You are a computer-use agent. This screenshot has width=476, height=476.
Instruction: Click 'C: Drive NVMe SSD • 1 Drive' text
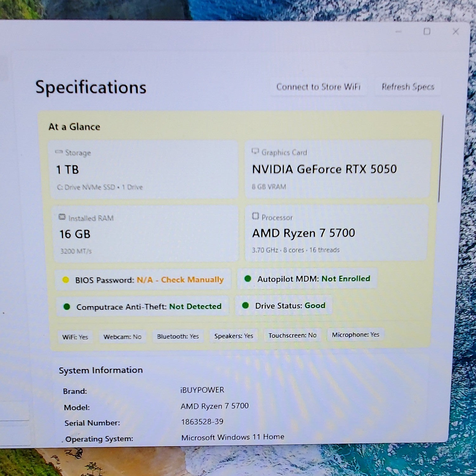(x=100, y=187)
